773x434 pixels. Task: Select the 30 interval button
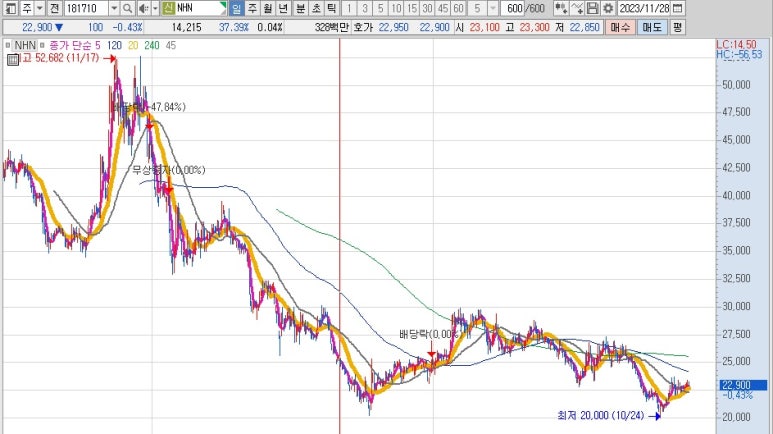coord(427,8)
